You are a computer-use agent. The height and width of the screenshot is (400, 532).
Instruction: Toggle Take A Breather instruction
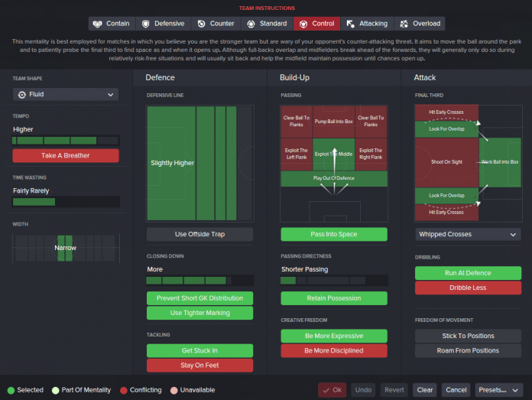[x=66, y=155]
